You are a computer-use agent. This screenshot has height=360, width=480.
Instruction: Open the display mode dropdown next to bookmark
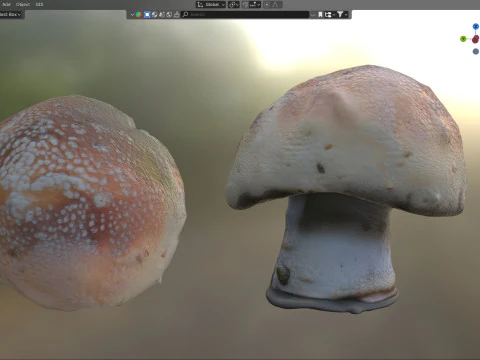[x=329, y=14]
